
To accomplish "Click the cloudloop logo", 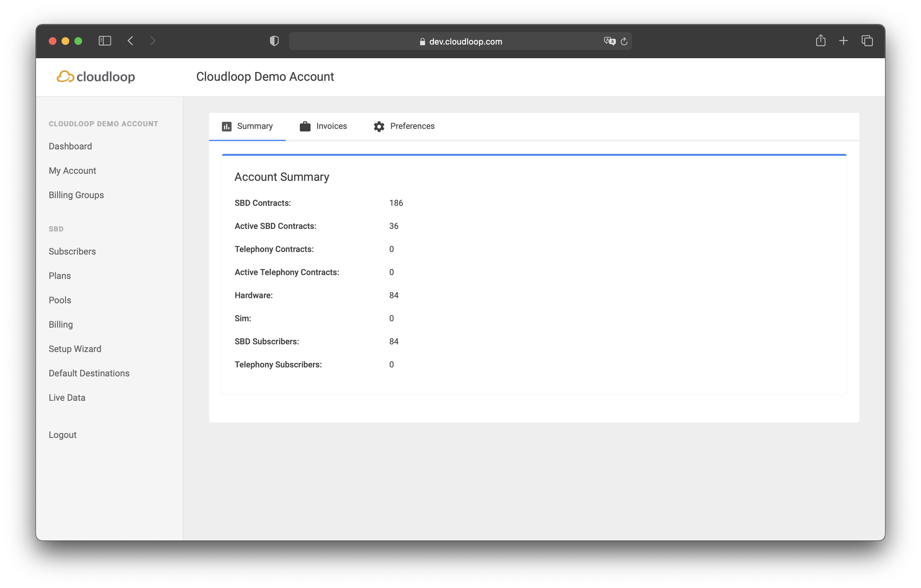I will (x=96, y=76).
